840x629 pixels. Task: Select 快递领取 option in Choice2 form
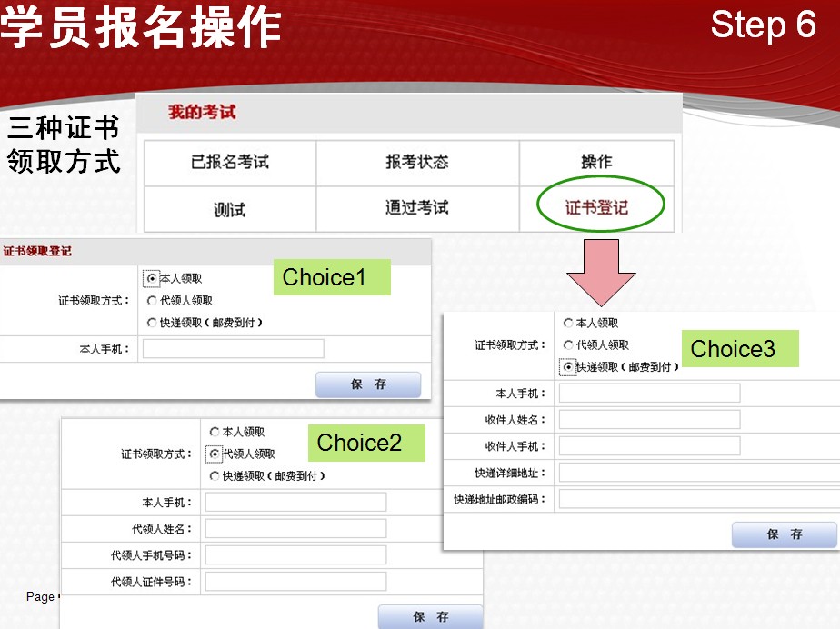(x=214, y=474)
